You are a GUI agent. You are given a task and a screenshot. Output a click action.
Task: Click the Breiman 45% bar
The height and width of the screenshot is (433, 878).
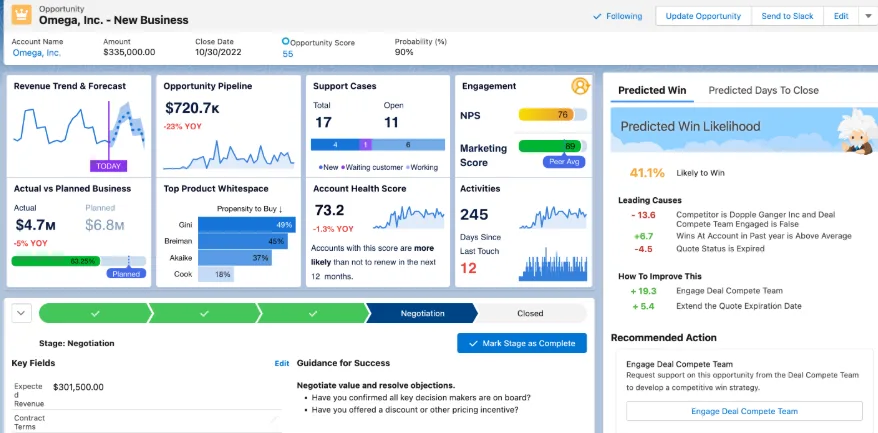pos(242,241)
